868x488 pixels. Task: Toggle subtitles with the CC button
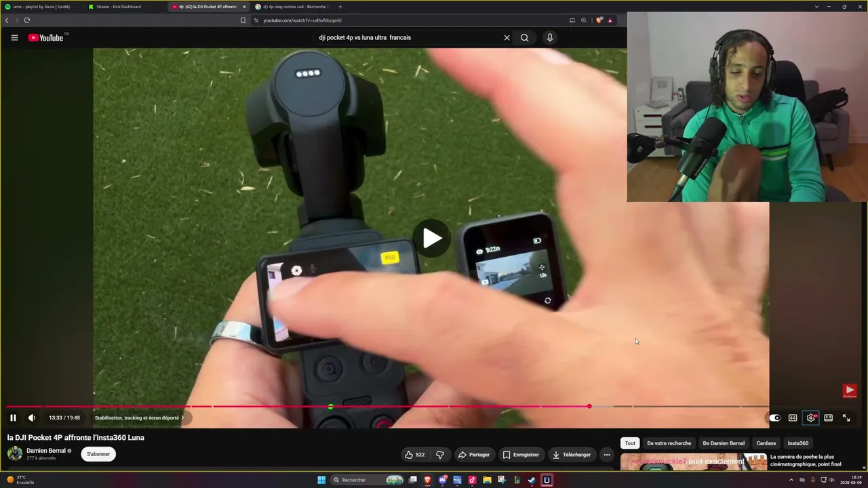[x=793, y=418]
